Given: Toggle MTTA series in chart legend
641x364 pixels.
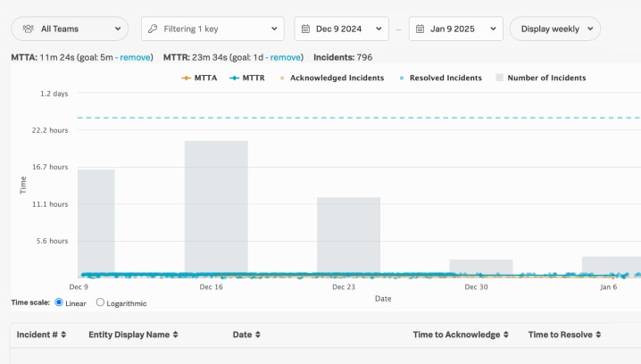Looking at the screenshot, I should point(199,78).
